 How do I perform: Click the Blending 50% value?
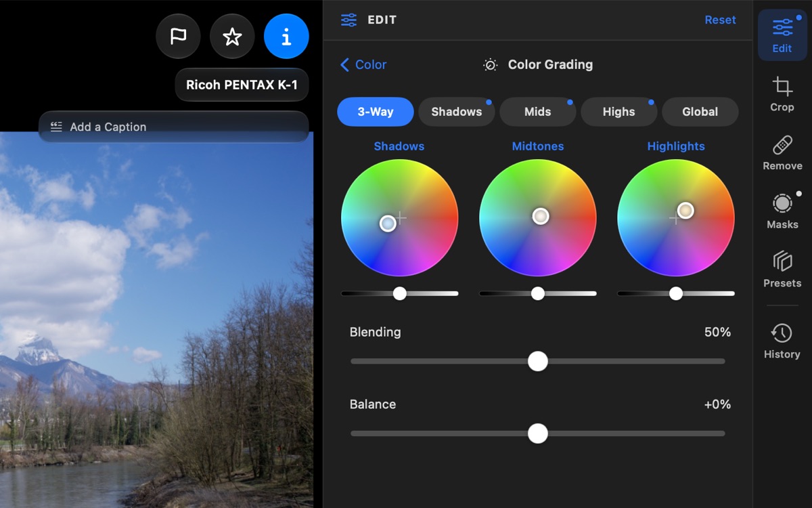click(717, 332)
